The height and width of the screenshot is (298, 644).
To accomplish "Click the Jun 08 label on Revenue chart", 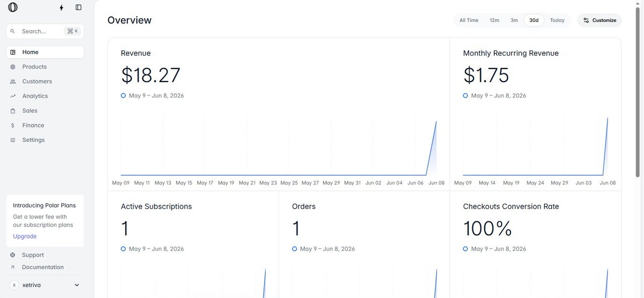I will pyautogui.click(x=436, y=183).
